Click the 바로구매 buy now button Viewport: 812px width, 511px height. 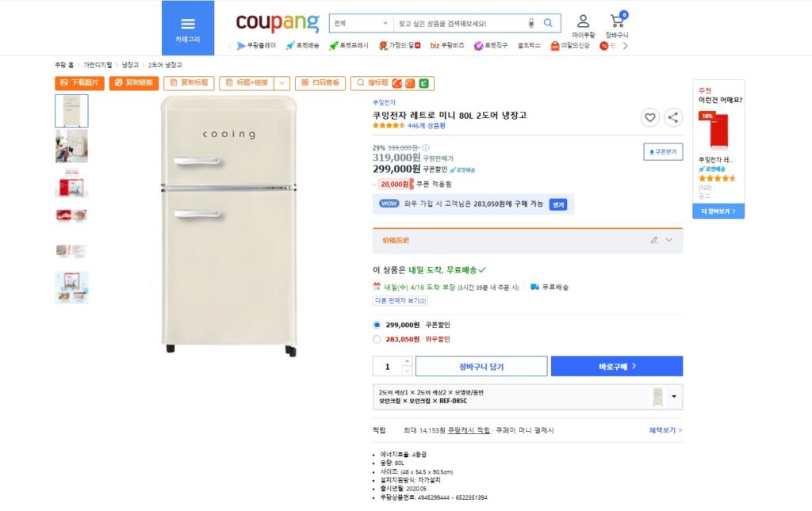coord(616,367)
